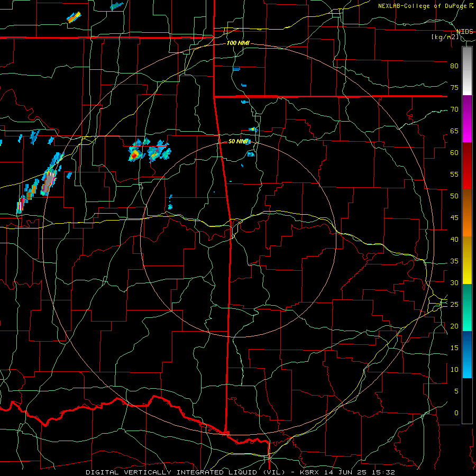The image size is (476, 476).
Task: Click the '50 NMI' range ring label
Action: [239, 141]
